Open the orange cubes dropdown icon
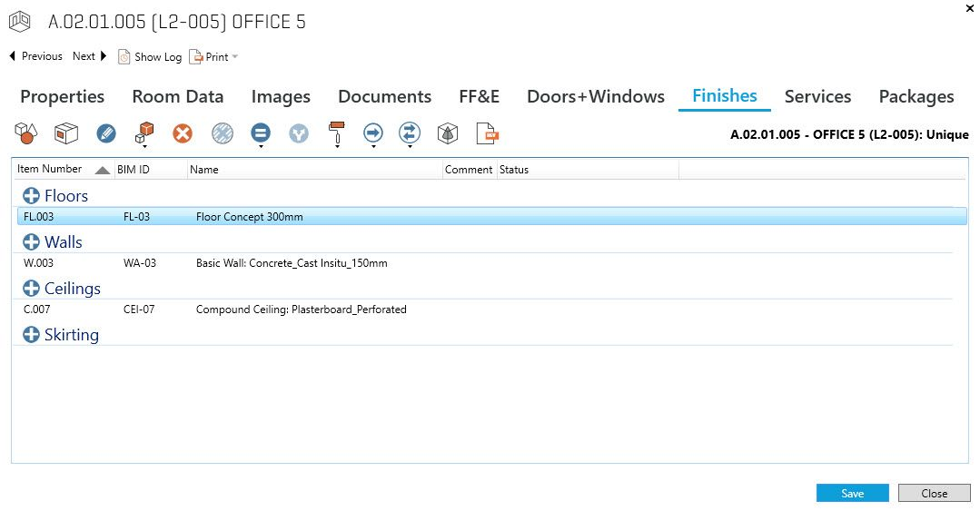The height and width of the screenshot is (511, 980). [144, 135]
